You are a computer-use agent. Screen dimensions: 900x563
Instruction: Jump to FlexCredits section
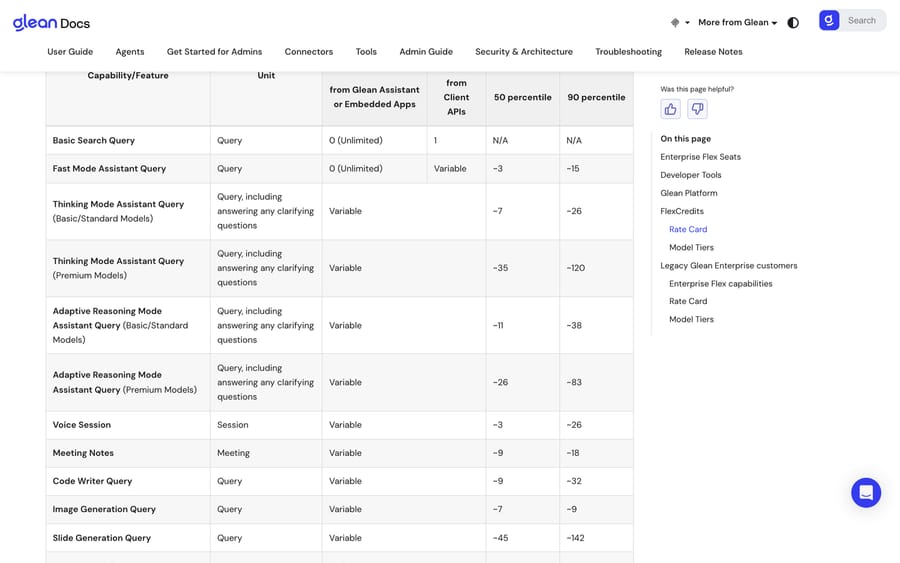click(x=682, y=211)
